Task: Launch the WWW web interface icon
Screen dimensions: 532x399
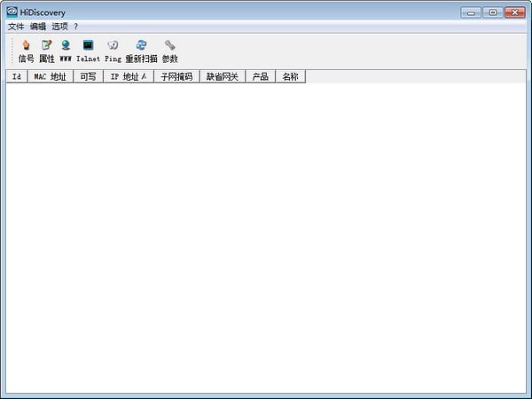Action: coord(66,50)
